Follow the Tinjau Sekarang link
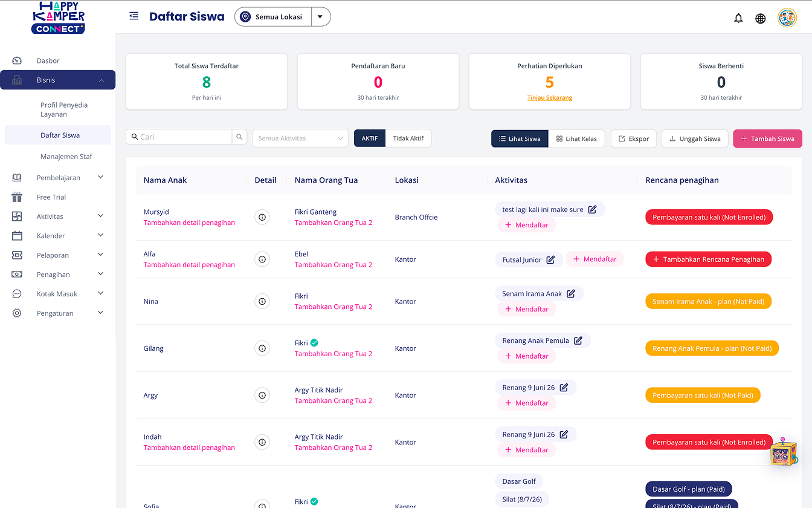 coord(550,97)
